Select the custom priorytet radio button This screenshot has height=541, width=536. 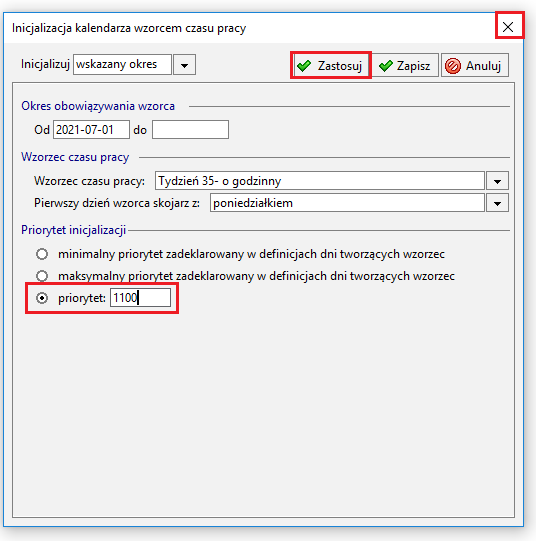coord(42,298)
